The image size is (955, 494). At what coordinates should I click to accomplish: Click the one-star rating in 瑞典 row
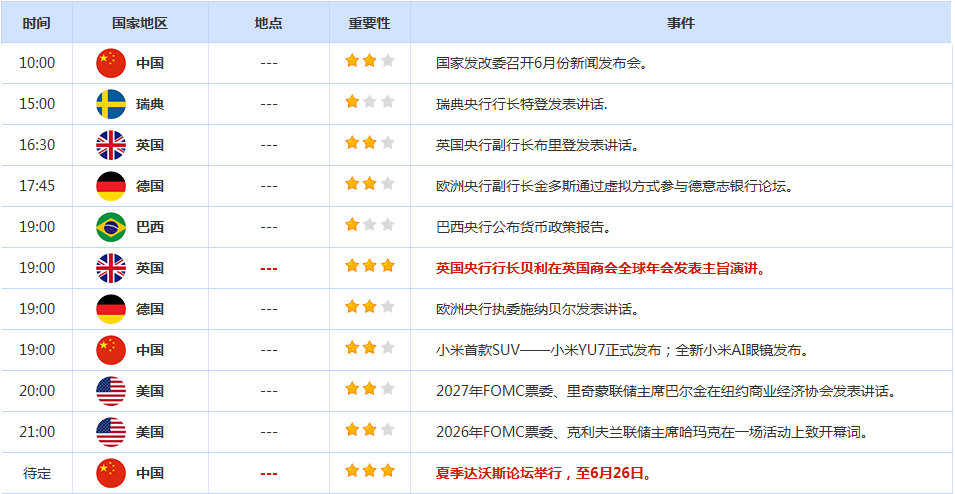(370, 102)
